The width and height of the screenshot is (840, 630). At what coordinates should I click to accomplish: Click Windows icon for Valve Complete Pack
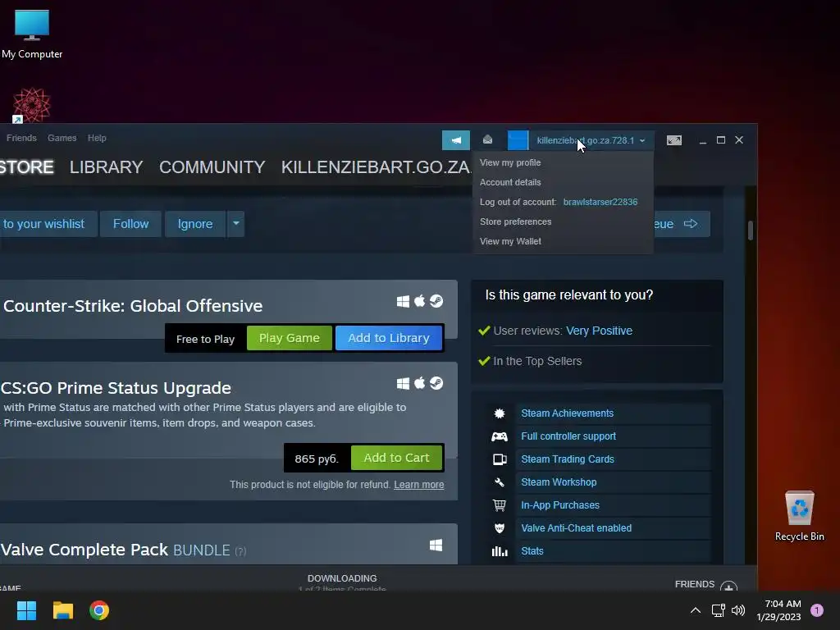coord(436,546)
